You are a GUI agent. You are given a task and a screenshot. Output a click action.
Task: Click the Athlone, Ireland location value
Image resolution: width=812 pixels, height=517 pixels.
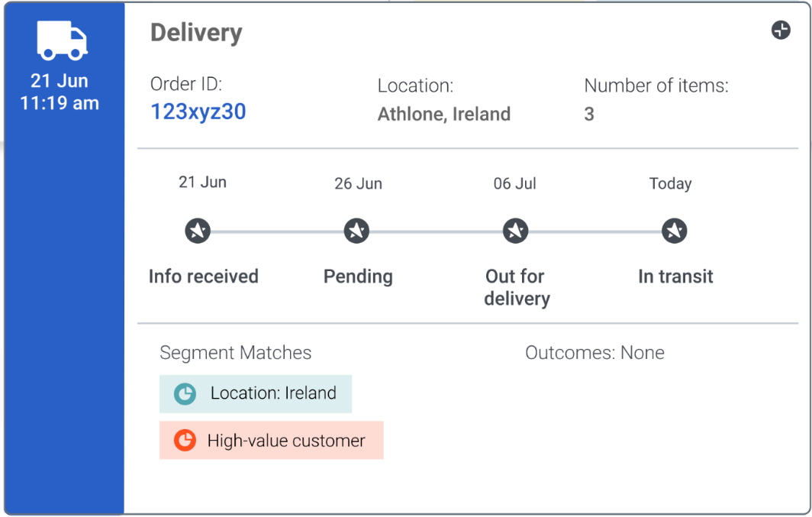pyautogui.click(x=444, y=114)
